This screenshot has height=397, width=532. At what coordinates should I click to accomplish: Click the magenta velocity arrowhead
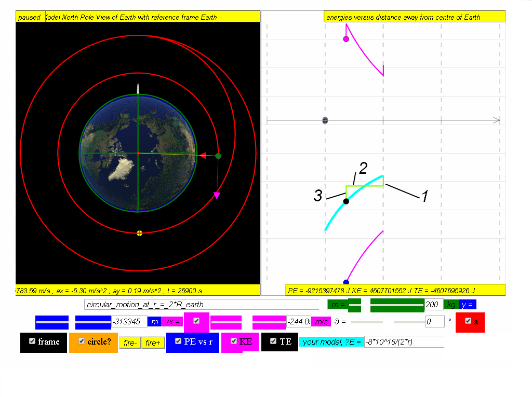[217, 196]
